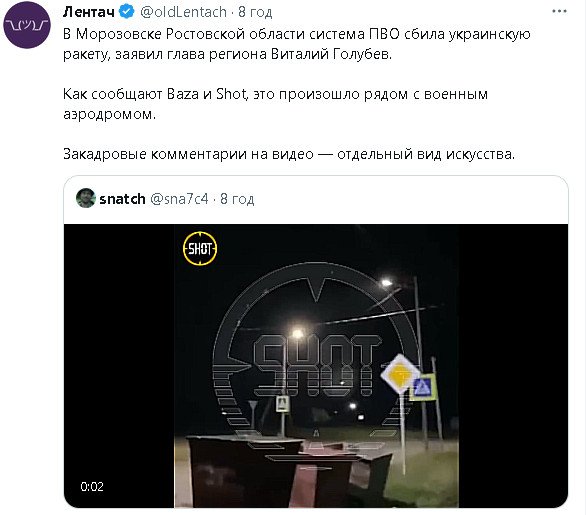Click the yellow diamond road sign in video
The width and height of the screenshot is (586, 515).
400,374
